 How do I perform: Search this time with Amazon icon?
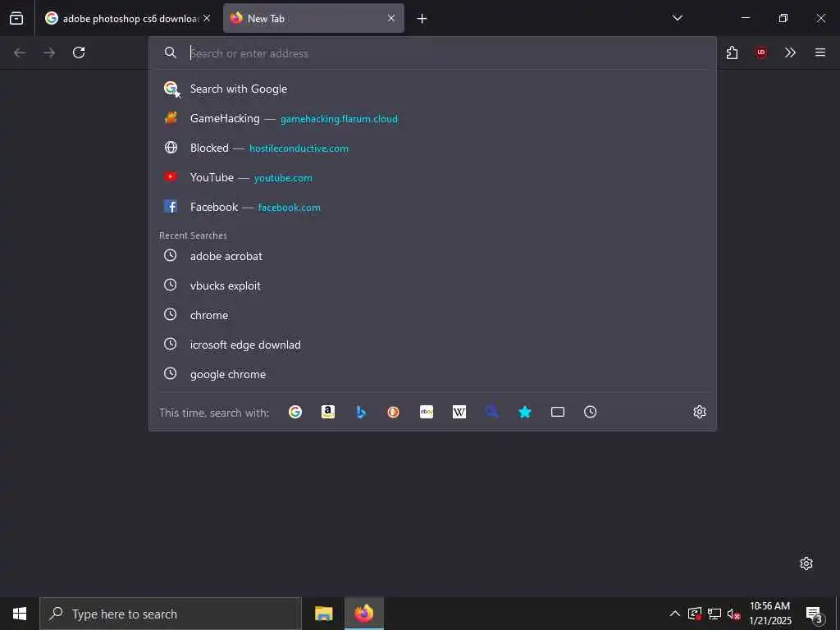coord(328,412)
